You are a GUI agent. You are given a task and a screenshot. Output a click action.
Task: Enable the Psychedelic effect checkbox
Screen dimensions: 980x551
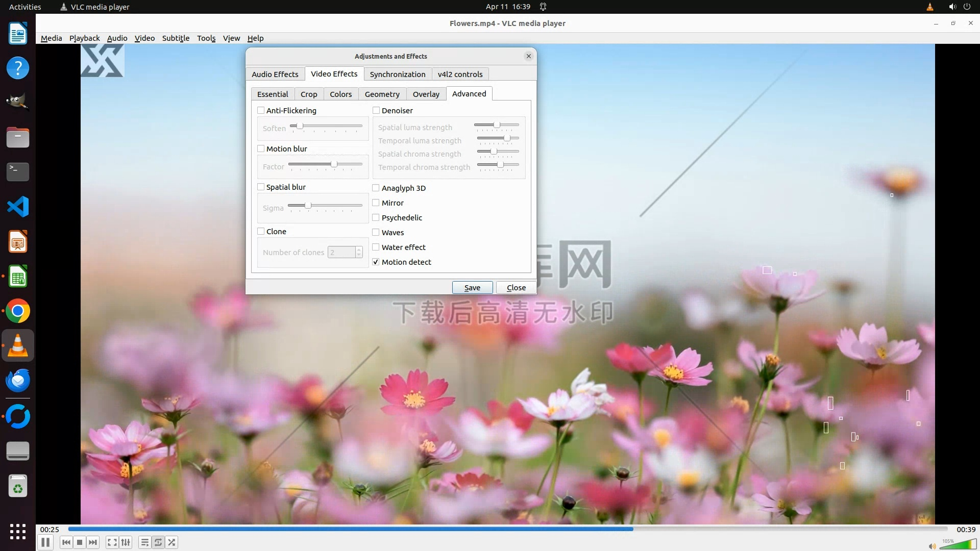(x=376, y=217)
